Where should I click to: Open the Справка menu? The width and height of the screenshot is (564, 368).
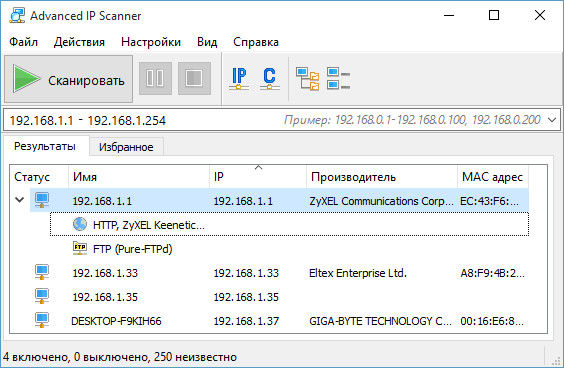[256, 42]
